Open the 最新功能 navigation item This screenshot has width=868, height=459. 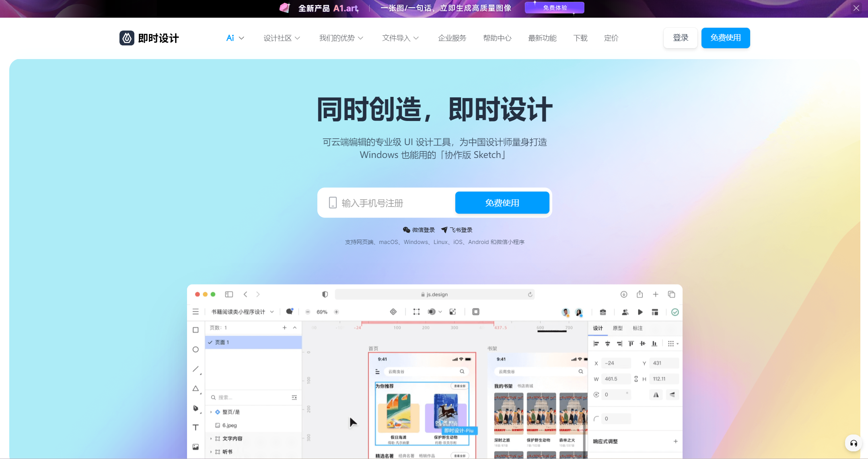click(x=542, y=38)
